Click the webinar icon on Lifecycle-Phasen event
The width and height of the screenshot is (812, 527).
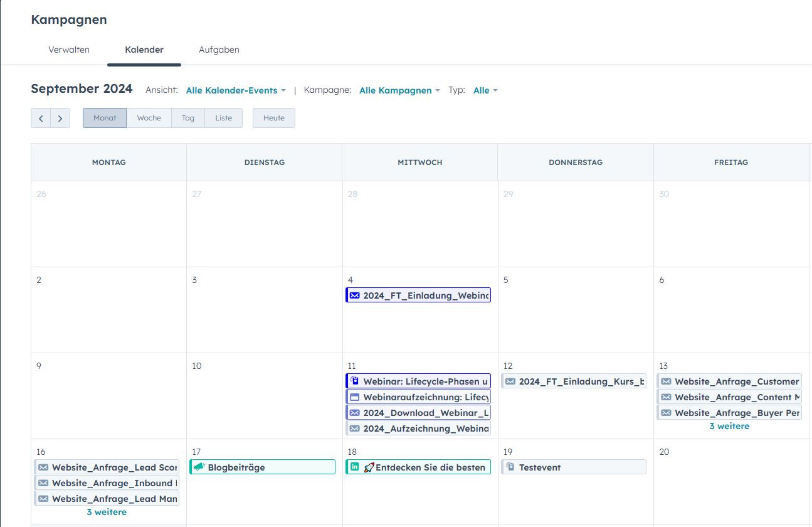tap(355, 381)
